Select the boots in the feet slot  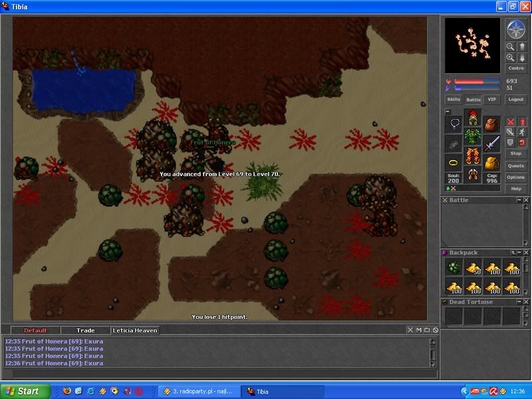(473, 175)
